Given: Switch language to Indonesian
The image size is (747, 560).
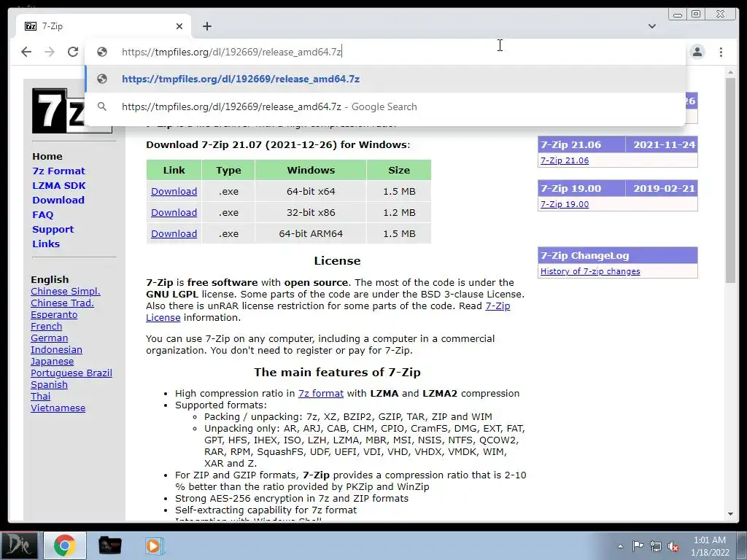Looking at the screenshot, I should tap(56, 349).
